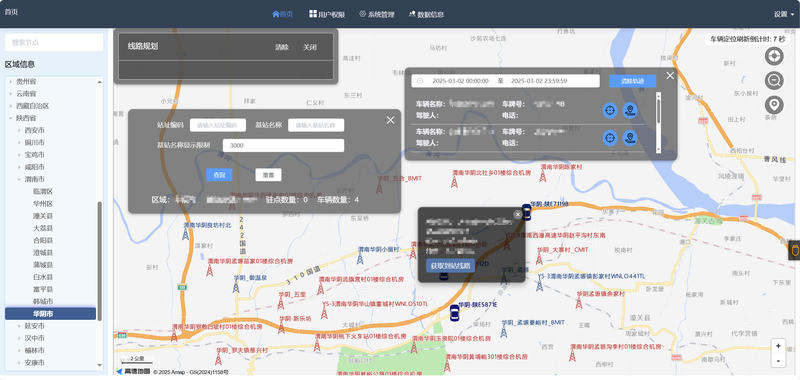Open the vehicle side tab on the right edge
The image size is (800, 380).
794,250
